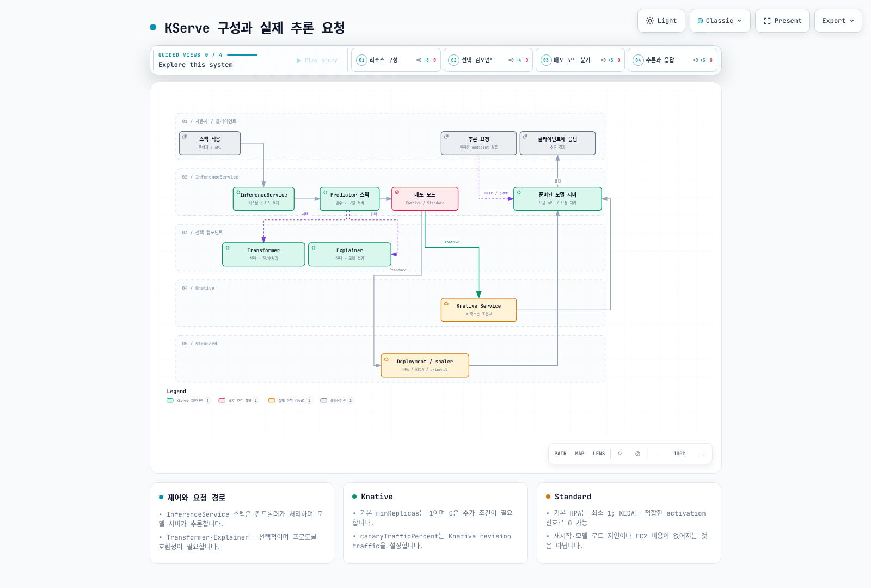Click the icon on the Transformer node
Image resolution: width=871 pixels, height=588 pixels.
(228, 248)
